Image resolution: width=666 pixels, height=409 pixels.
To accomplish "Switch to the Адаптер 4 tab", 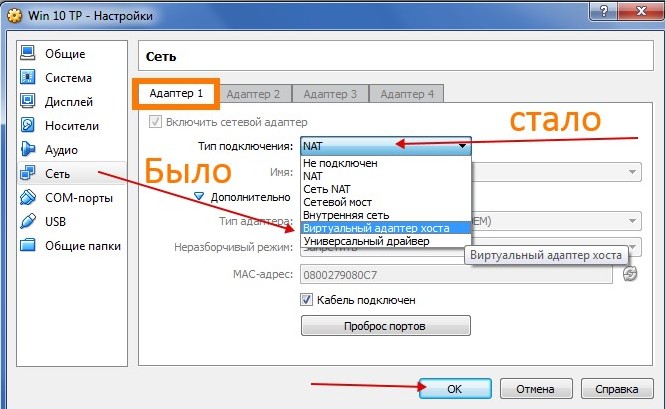I will (406, 94).
